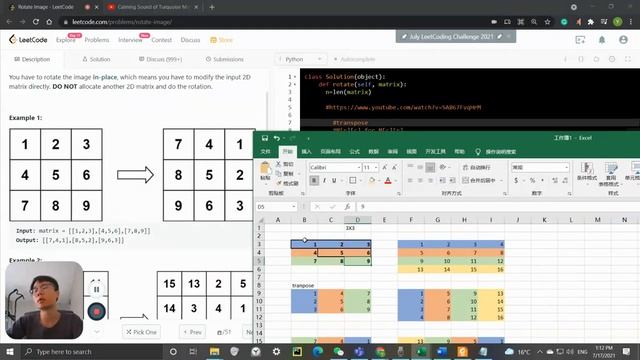Open the Discuss (999+) tab

point(160,59)
